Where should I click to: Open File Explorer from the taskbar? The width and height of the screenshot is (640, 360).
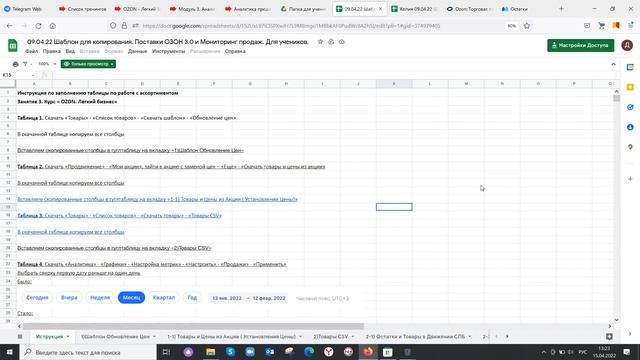tap(211, 352)
